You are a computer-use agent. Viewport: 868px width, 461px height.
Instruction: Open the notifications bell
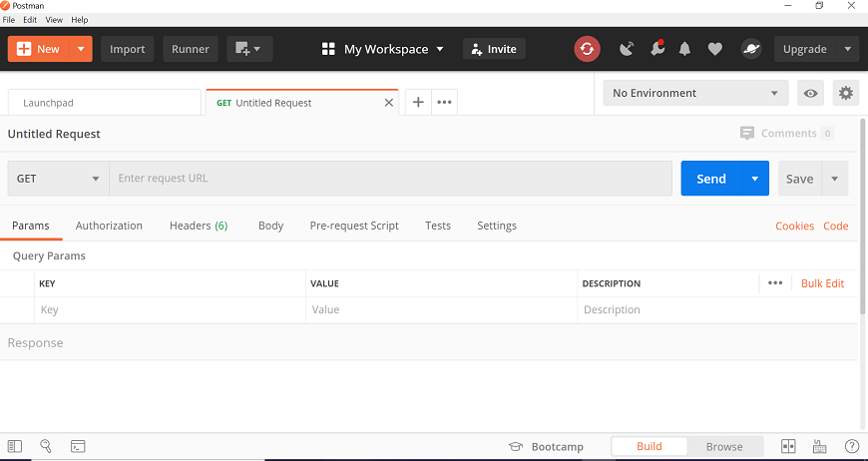[x=684, y=49]
